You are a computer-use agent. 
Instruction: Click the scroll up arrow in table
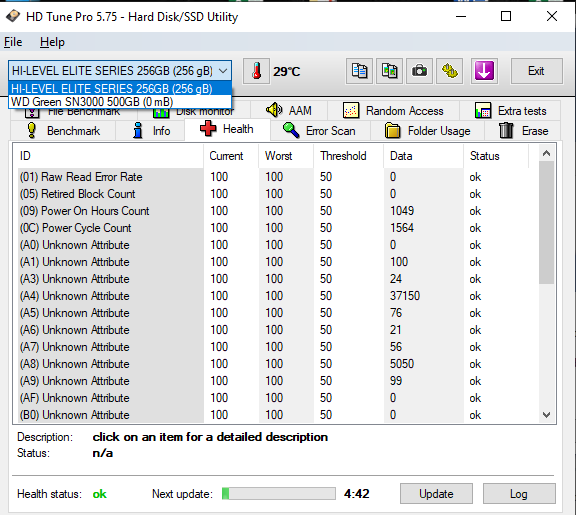(x=547, y=153)
